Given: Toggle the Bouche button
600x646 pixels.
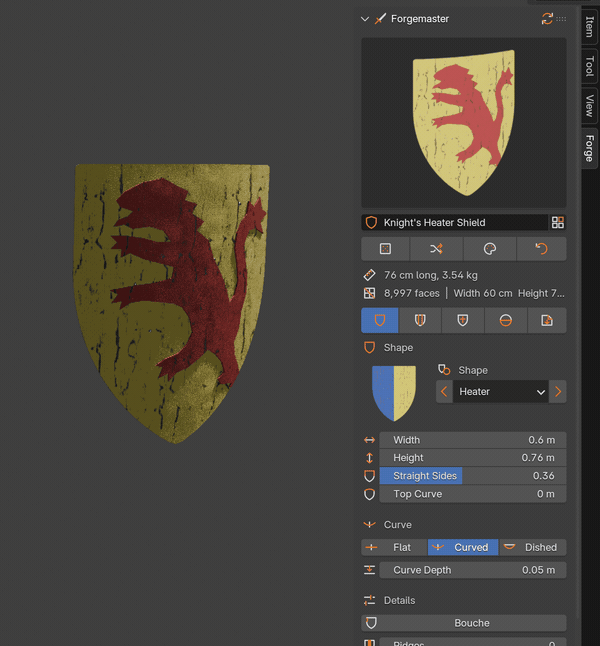Looking at the screenshot, I should 464,623.
